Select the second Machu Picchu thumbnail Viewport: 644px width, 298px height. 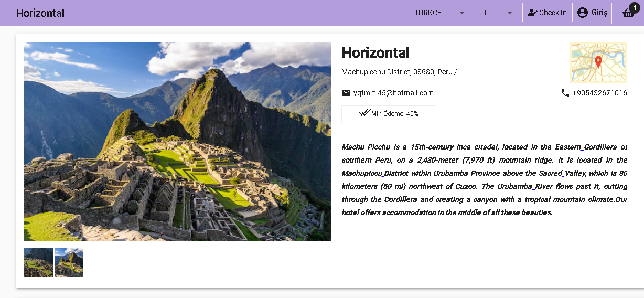[x=69, y=262]
